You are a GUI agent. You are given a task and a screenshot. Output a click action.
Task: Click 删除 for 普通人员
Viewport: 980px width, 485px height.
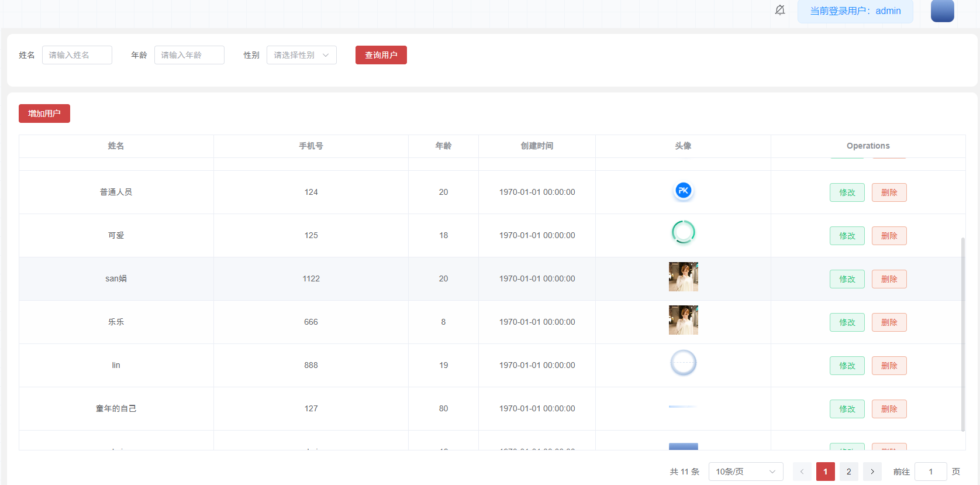click(889, 192)
